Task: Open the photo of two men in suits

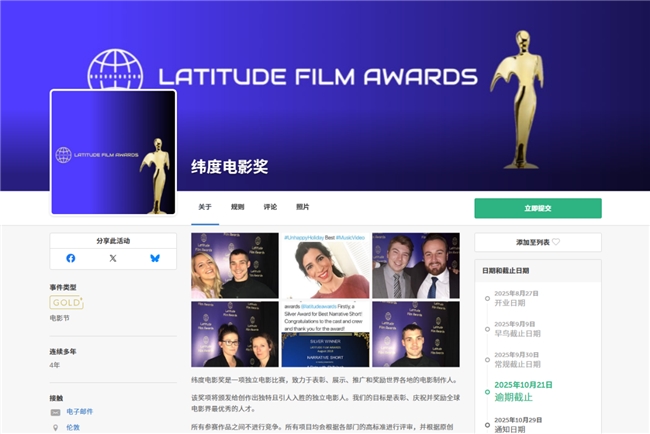Action: click(x=415, y=266)
